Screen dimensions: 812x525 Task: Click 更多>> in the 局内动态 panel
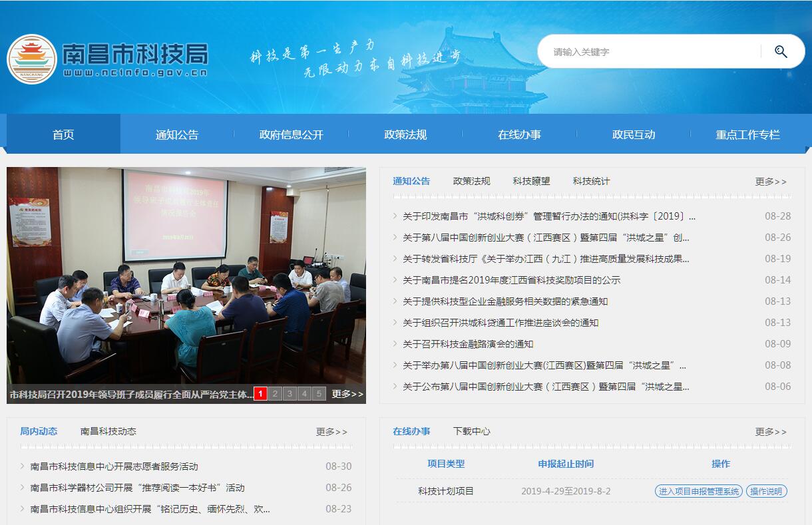coord(331,432)
